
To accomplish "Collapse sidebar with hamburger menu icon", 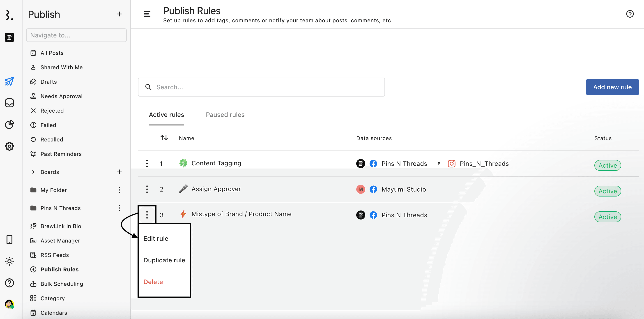I will tap(147, 14).
